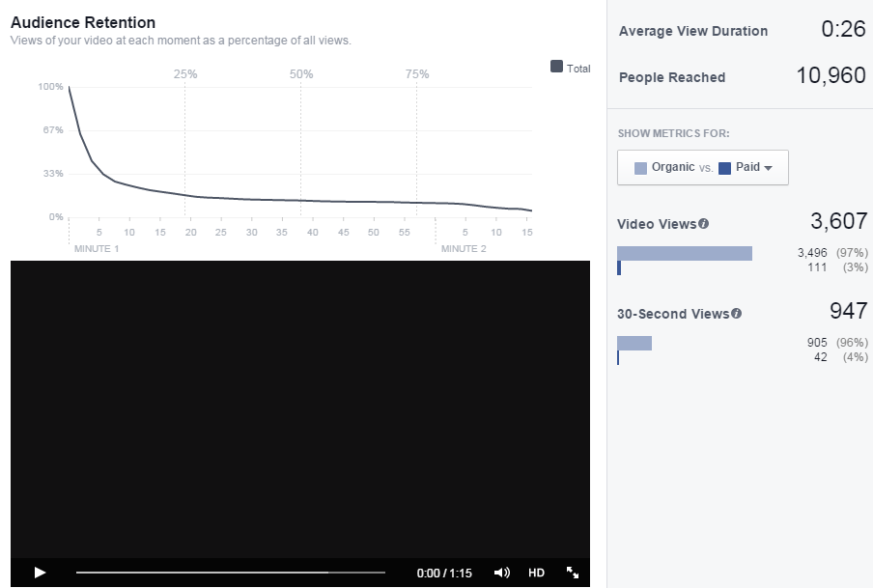
Task: Click the Average View Duration label
Action: click(x=693, y=31)
